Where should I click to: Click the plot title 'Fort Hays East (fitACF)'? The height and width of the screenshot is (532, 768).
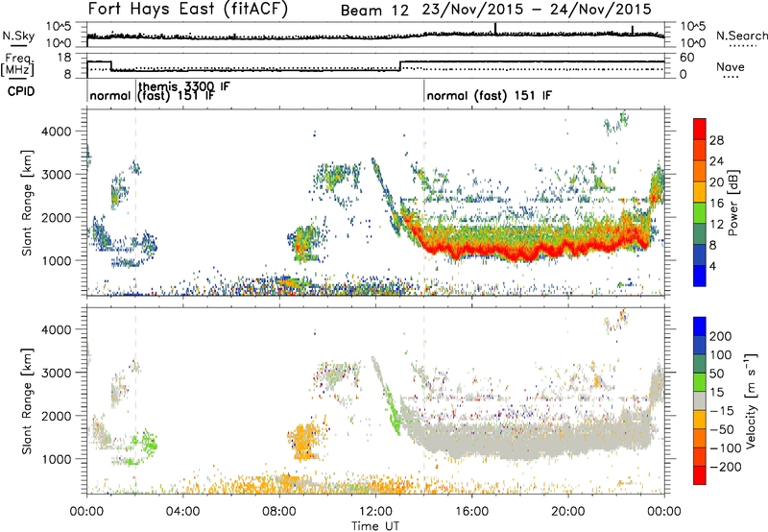point(188,9)
